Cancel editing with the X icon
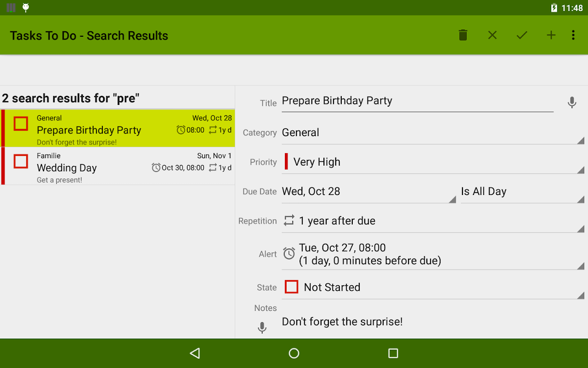This screenshot has height=368, width=588. pos(492,35)
